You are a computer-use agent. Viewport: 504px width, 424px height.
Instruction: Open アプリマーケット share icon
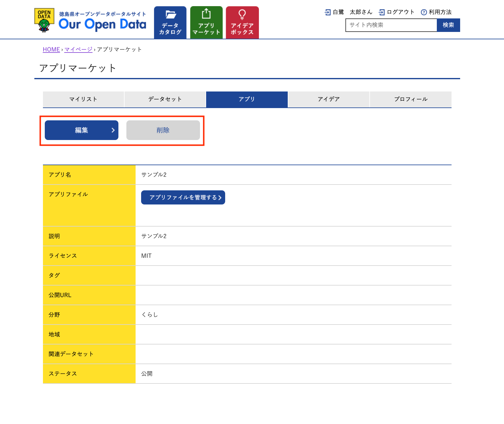(x=206, y=14)
